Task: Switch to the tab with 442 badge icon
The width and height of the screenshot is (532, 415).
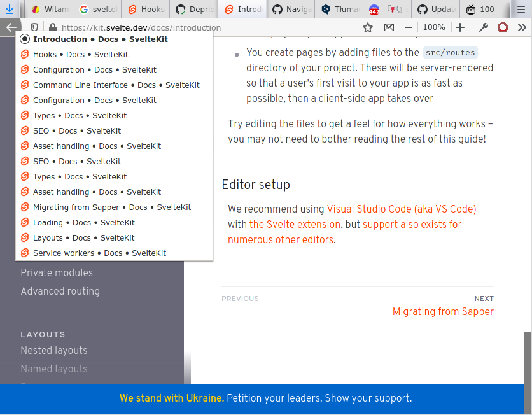Action: point(388,10)
